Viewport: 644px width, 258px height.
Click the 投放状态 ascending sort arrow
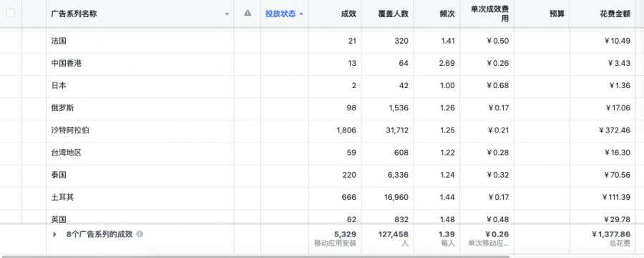(301, 14)
